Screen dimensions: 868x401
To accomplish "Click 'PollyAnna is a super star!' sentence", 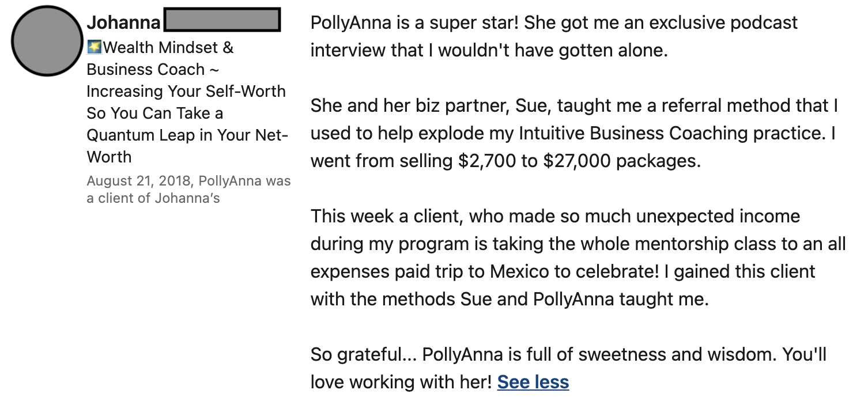I will click(415, 22).
